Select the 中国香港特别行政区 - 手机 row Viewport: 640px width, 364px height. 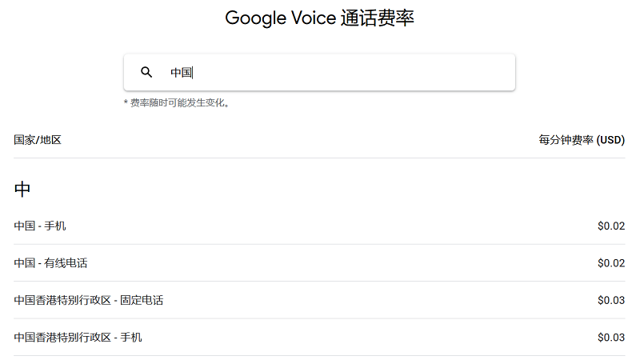[319, 337]
